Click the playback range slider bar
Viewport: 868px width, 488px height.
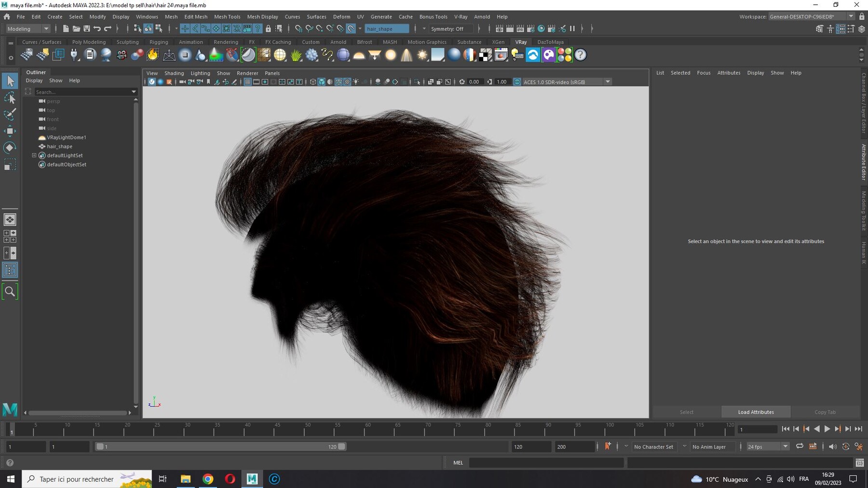click(x=221, y=447)
